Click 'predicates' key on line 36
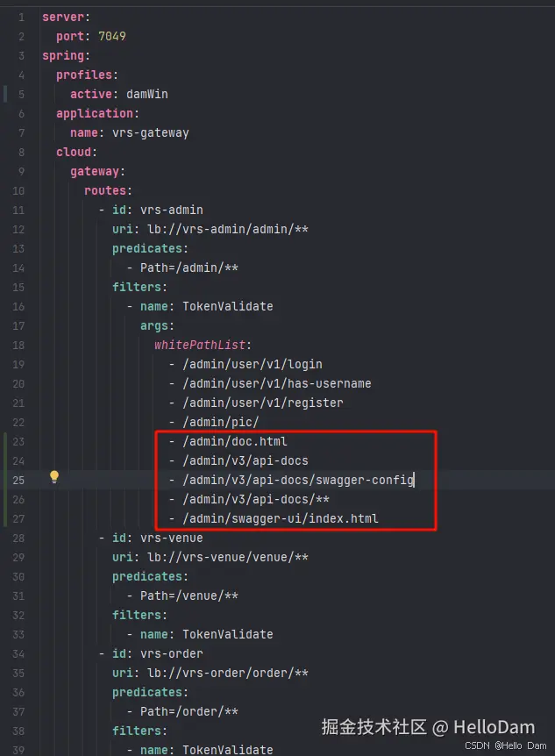The image size is (555, 756). [x=147, y=692]
